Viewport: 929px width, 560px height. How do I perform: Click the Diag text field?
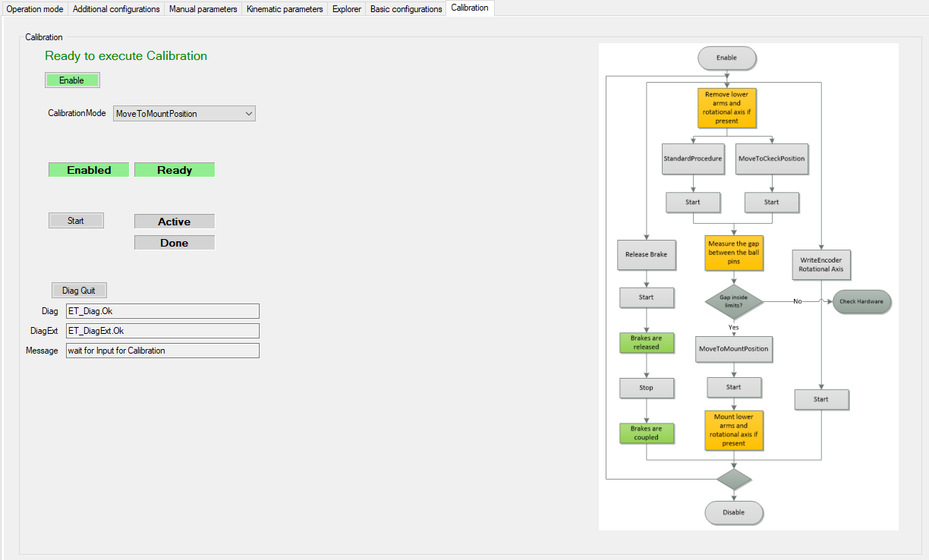162,311
